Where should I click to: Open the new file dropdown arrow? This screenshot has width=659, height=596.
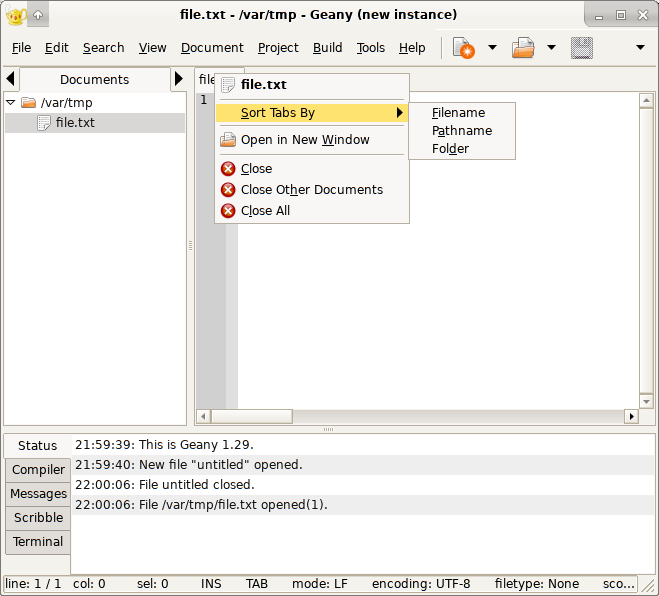492,48
